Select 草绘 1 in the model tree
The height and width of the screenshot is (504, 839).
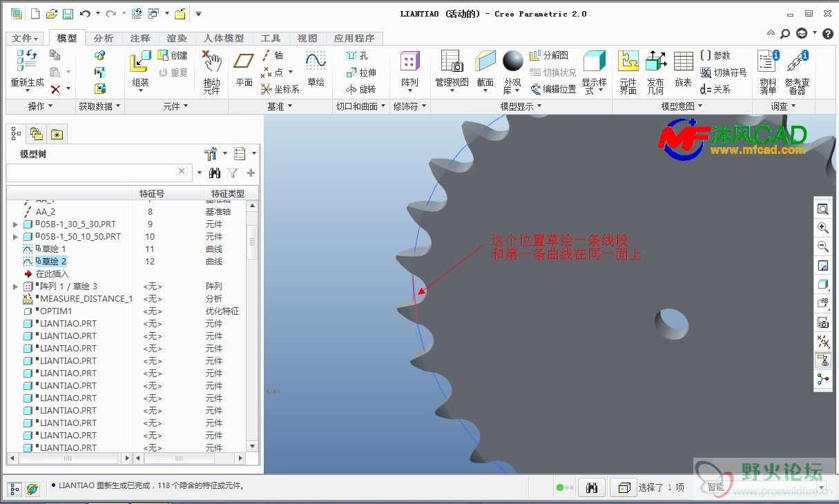[54, 249]
